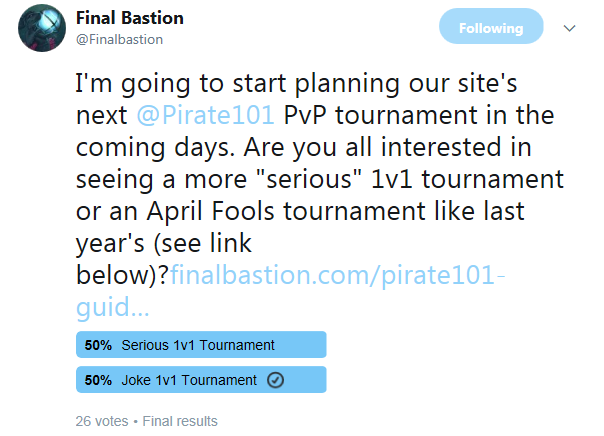Click the "Joke 1v1 Tournament" option text
The width and height of the screenshot is (604, 436).
[189, 380]
